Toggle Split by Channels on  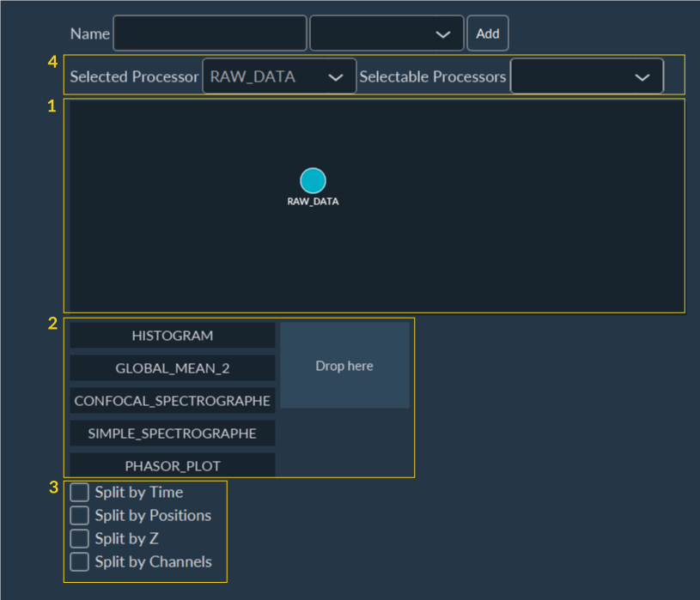79,561
